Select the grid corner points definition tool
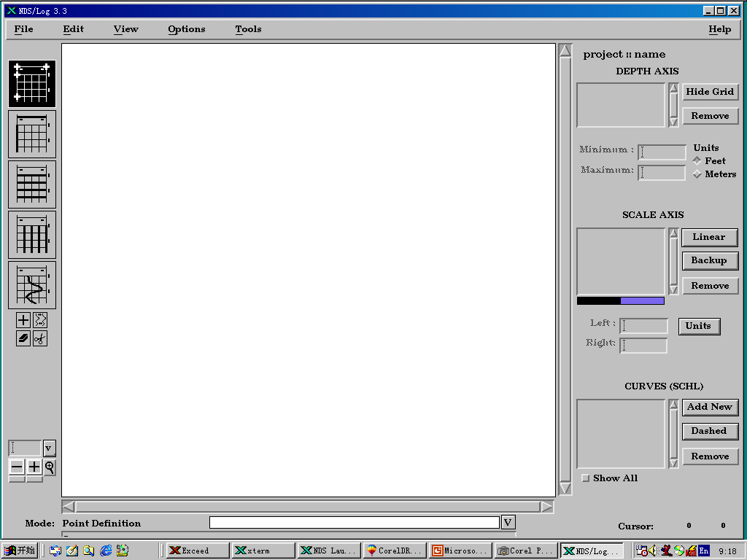 (x=32, y=84)
